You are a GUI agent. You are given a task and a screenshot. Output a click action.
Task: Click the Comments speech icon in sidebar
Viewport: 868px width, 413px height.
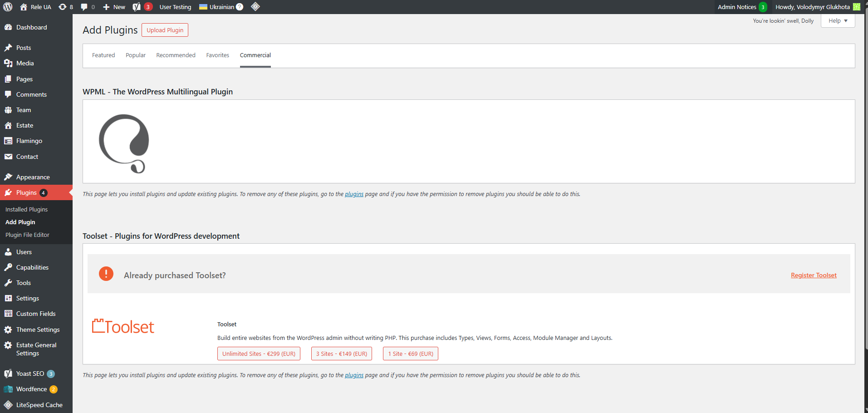tap(8, 94)
